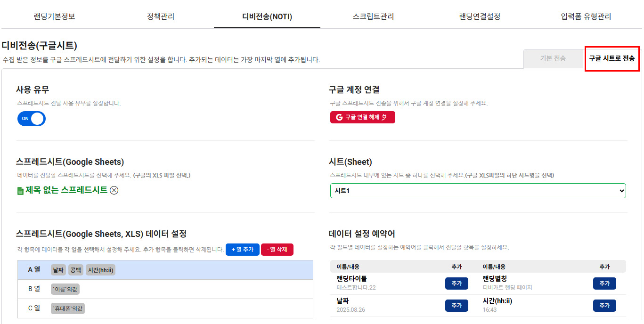This screenshot has width=644, height=324.
Task: Select the 구글 시트로 전송 sub-tab
Action: 611,58
